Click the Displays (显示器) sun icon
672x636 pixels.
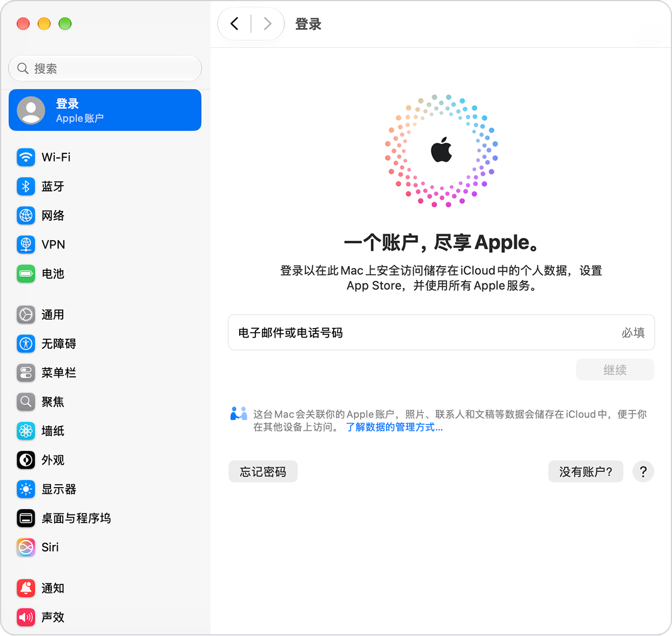(26, 489)
